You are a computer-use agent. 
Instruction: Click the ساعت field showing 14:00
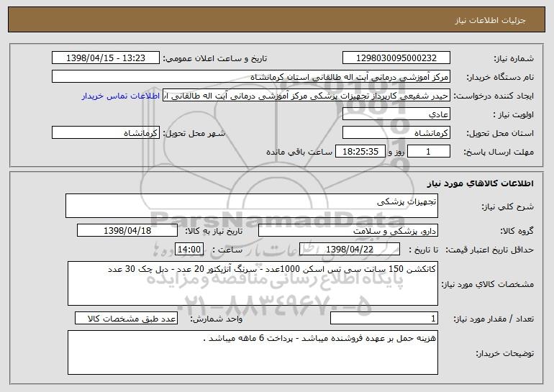189,249
